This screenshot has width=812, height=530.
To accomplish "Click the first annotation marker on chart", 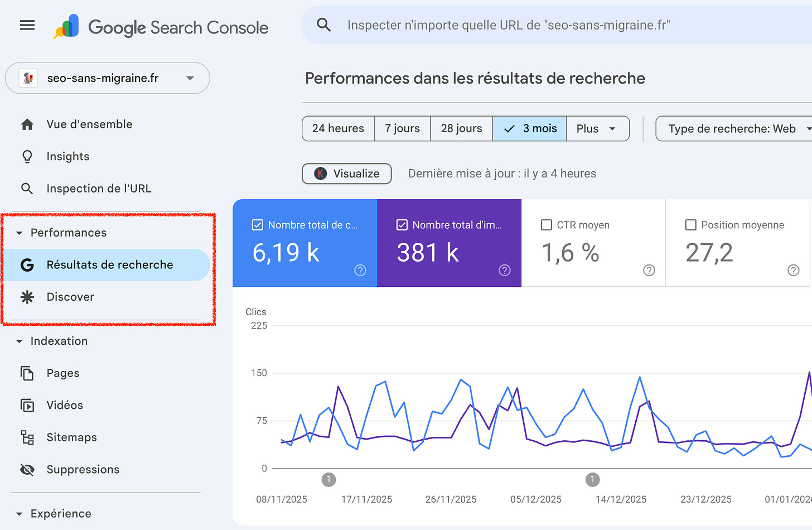I will [329, 479].
